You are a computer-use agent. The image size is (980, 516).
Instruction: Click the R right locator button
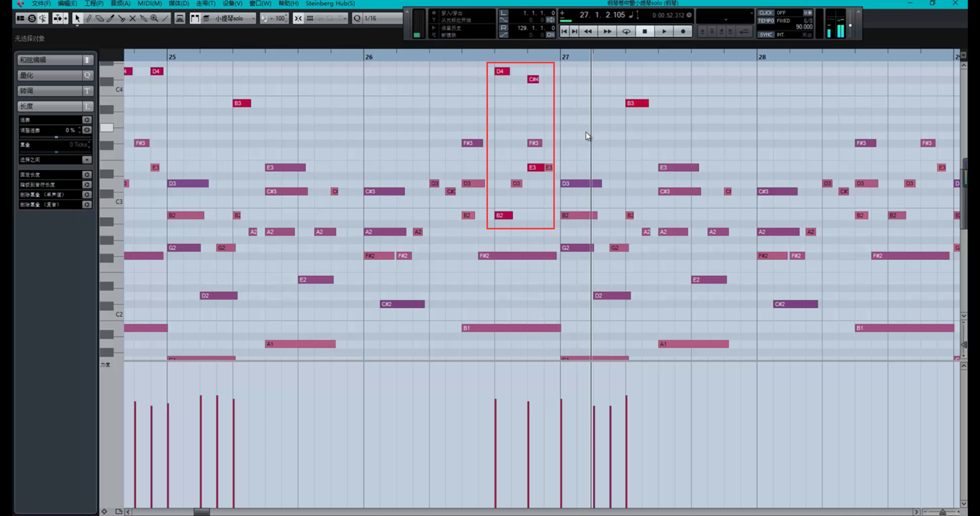point(504,28)
